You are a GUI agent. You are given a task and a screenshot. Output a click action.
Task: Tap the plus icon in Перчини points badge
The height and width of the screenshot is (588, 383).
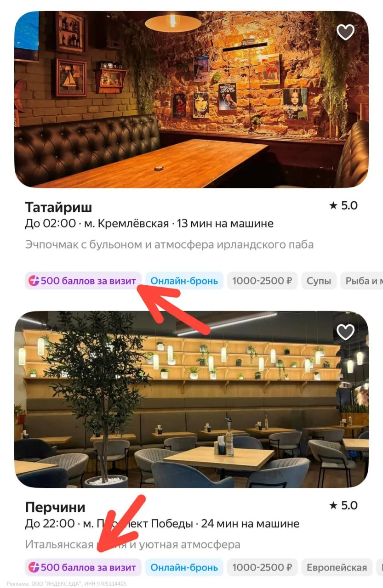34,567
